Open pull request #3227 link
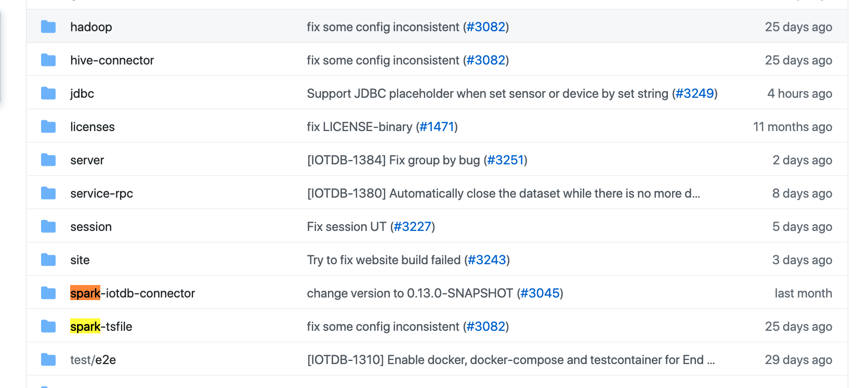Image resolution: width=868 pixels, height=388 pixels. (x=413, y=227)
